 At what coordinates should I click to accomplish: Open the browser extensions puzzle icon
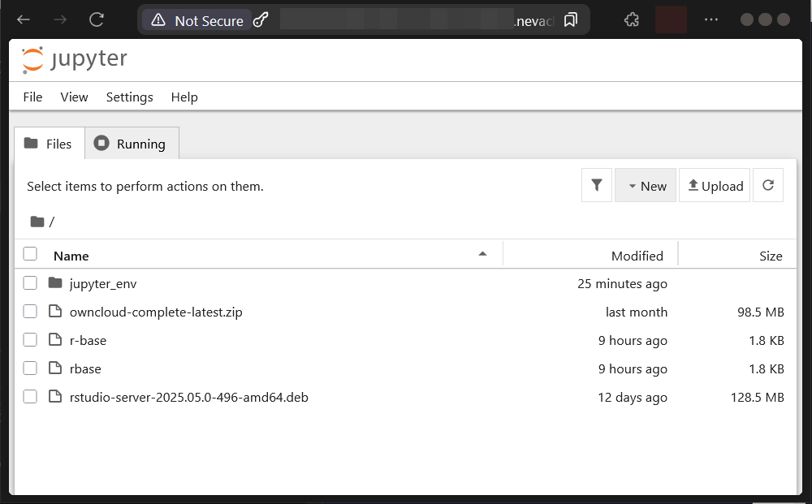(631, 20)
